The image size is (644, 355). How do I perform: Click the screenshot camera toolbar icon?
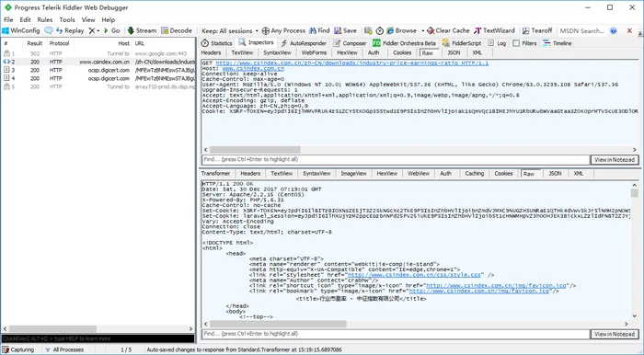[x=368, y=30]
